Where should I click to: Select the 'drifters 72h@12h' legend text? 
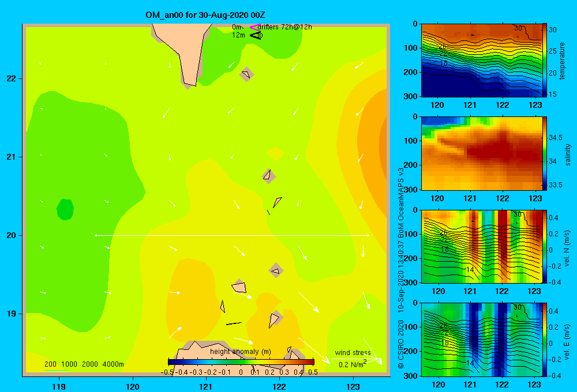point(284,27)
